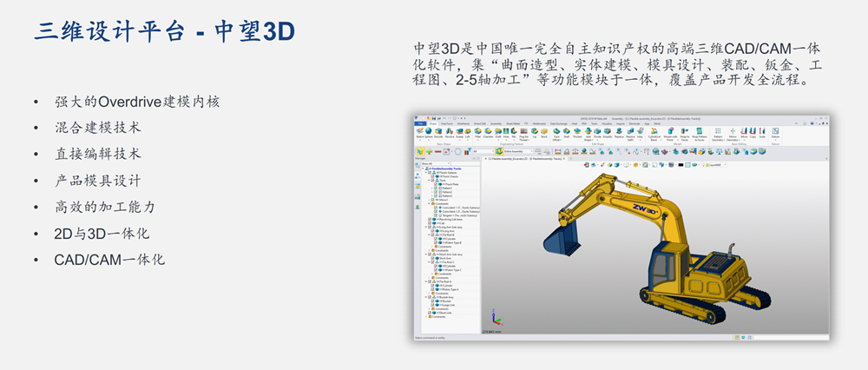Choose the Mirror Geometry tool
Screen dimensions: 868x370
point(733,133)
